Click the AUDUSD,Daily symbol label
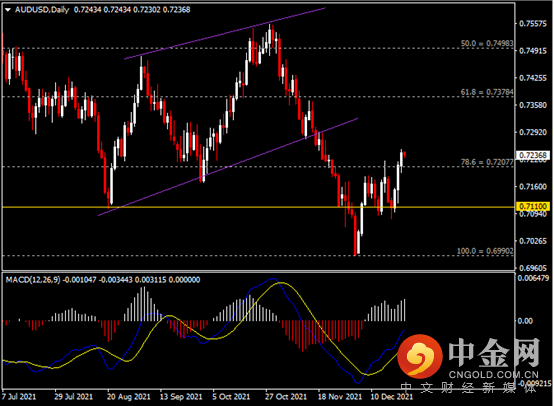Screen dimensions: 554x406 pyautogui.click(x=42, y=10)
